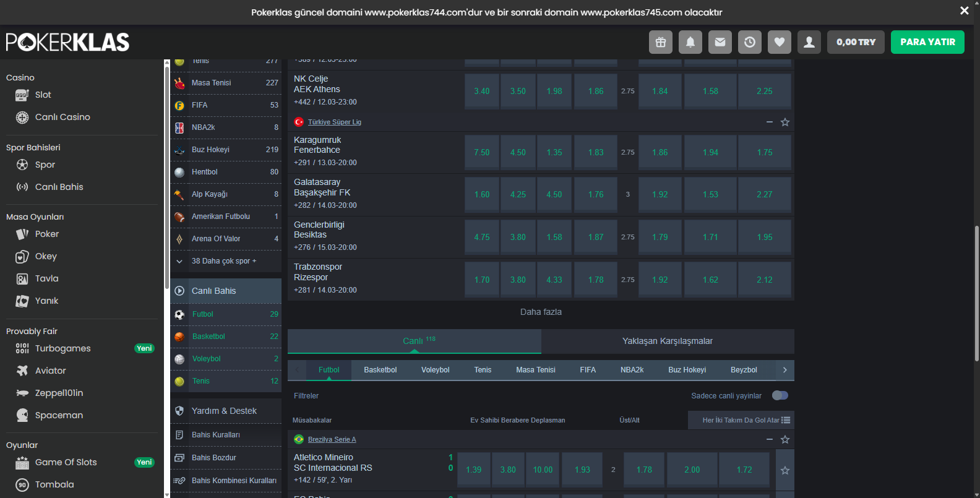This screenshot has width=980, height=498.
Task: Favorite the Brezilya Serie A league
Action: (x=785, y=439)
